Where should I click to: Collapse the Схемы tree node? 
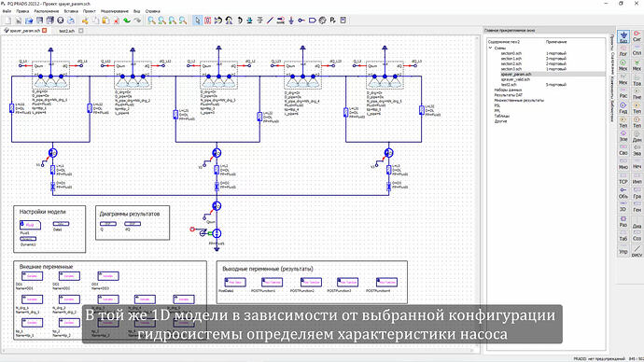490,48
